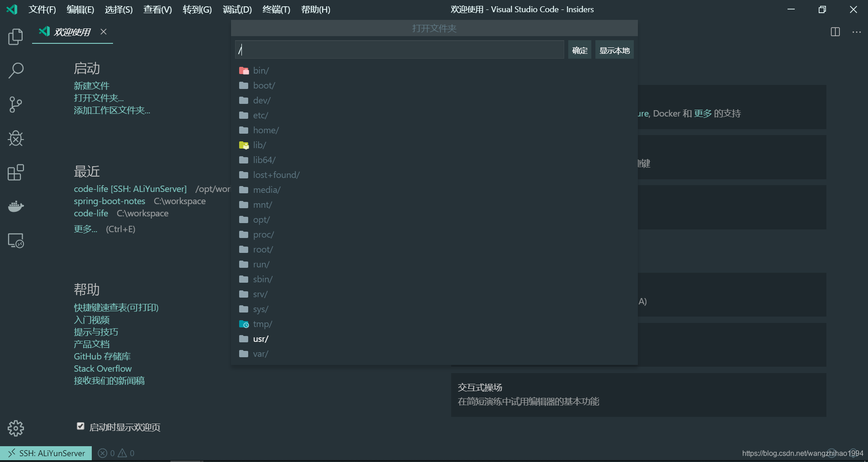
Task: Click the SSH: ALiYunServer remote indicator
Action: [x=46, y=453]
